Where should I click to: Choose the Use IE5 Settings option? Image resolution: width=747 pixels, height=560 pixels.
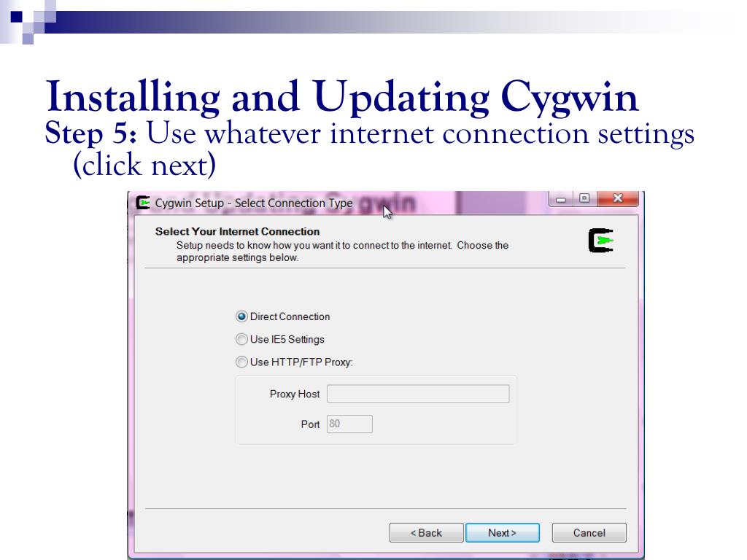[242, 339]
